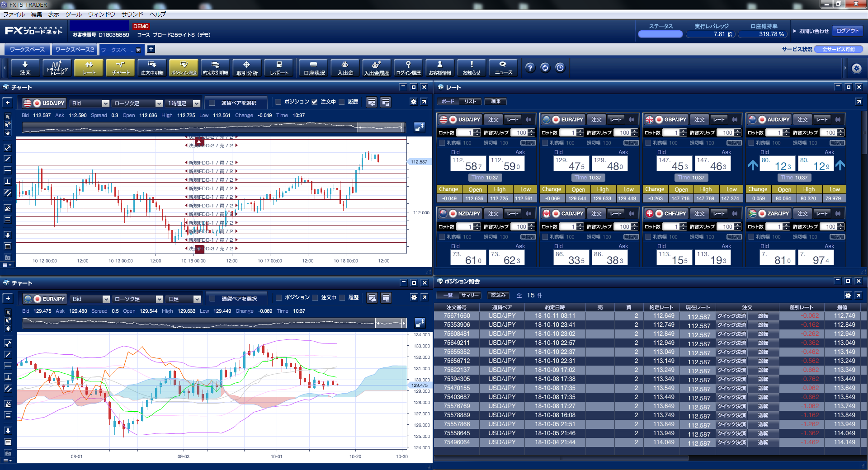Click the refresh circular arrow icon

tap(545, 68)
